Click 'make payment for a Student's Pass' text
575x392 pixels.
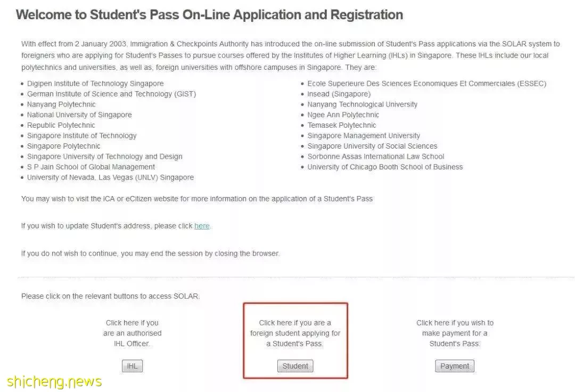point(455,338)
